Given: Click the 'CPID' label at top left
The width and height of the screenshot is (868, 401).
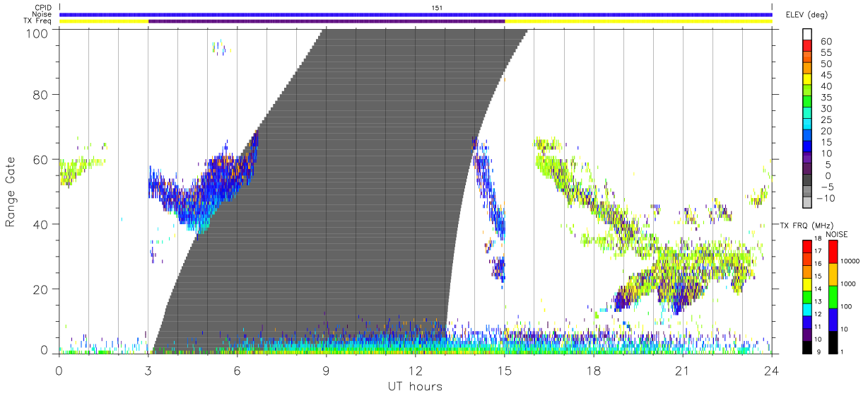Looking at the screenshot, I should (43, 8).
